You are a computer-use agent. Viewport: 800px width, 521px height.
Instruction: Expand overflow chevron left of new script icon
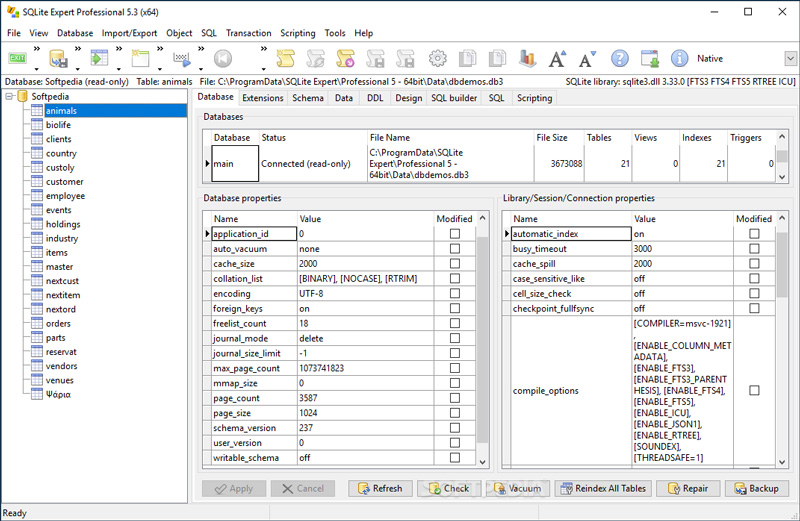pyautogui.click(x=264, y=49)
